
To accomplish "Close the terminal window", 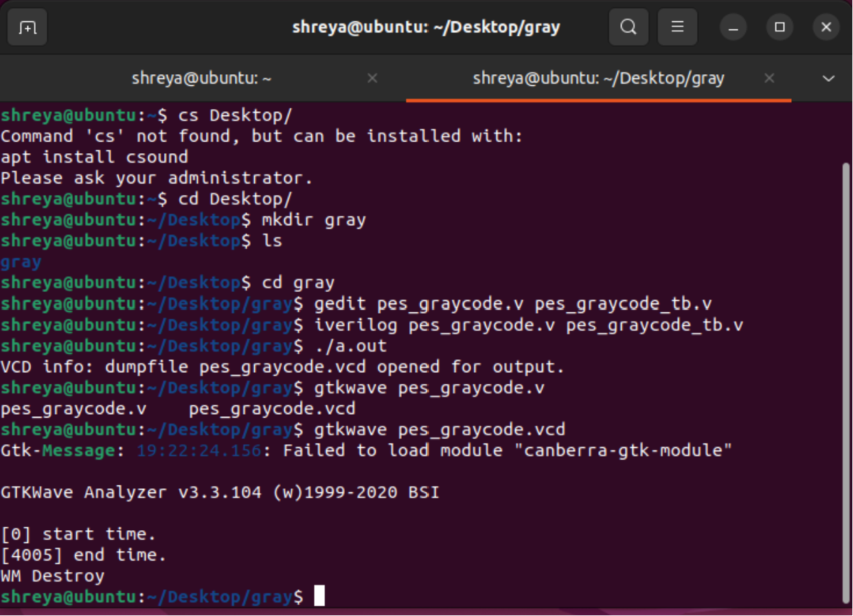I will point(826,27).
